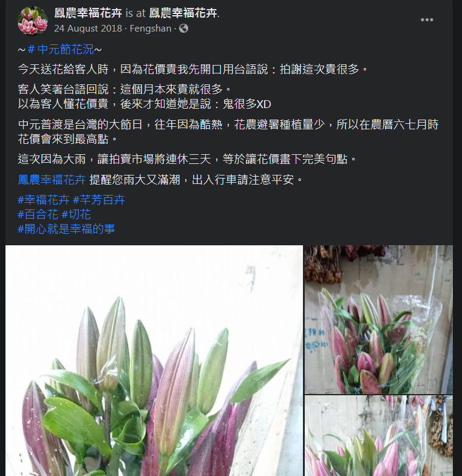
Task: Open the hashtag #中元節花況
Action: pos(61,50)
